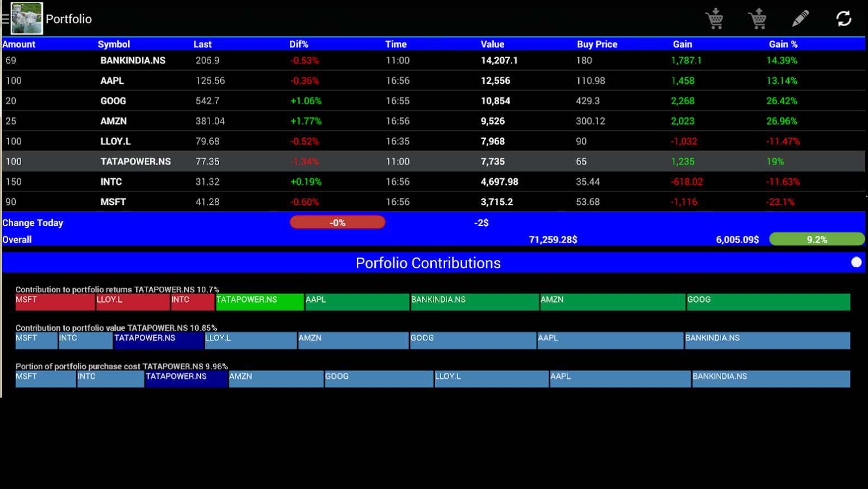Image resolution: width=868 pixels, height=489 pixels.
Task: Sort by the Gain % column header
Action: coord(783,45)
